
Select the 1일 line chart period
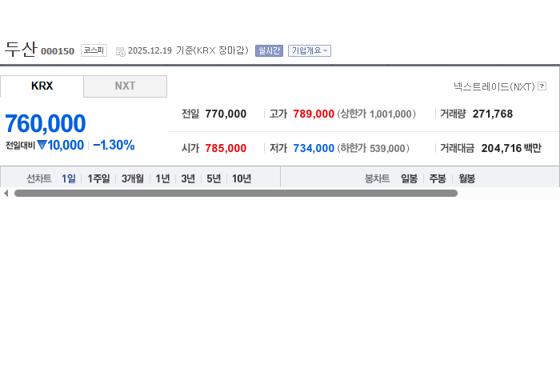69,178
